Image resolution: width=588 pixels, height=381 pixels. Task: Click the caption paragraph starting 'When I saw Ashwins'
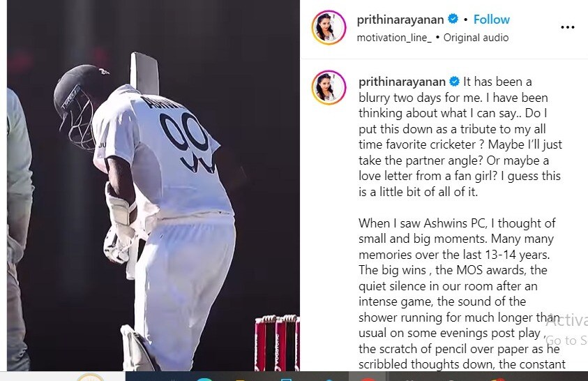[461, 294]
